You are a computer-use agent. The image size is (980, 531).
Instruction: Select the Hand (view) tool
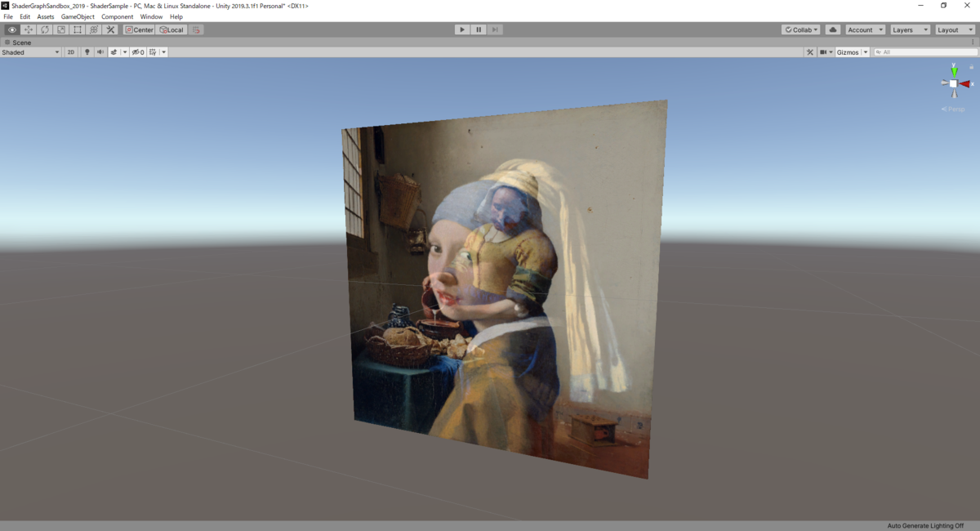pos(12,29)
